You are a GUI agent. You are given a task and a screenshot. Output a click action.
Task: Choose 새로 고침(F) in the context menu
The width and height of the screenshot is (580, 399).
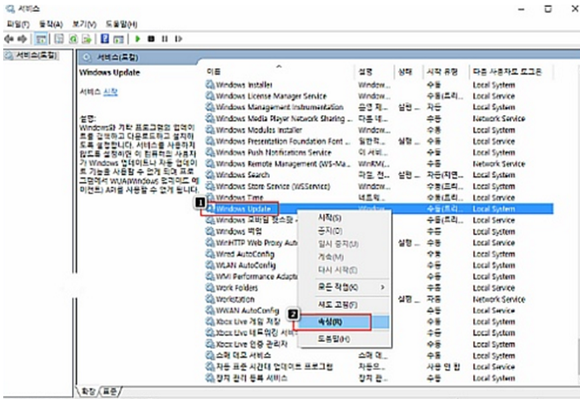click(x=345, y=305)
